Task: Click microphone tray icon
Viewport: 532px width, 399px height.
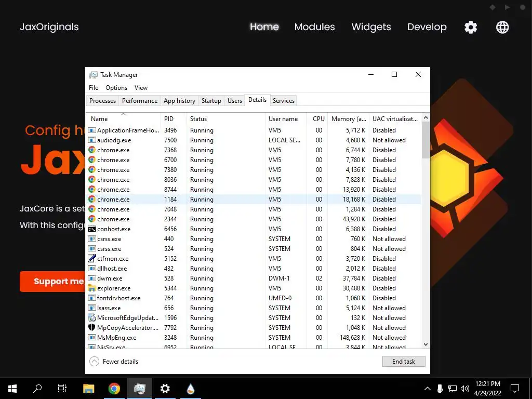Action: pos(440,389)
